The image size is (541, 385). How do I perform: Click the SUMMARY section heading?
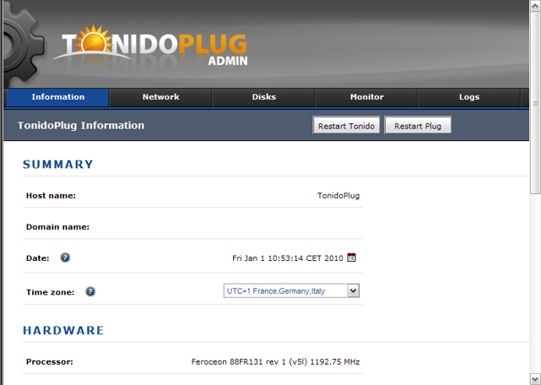pyautogui.click(x=58, y=164)
